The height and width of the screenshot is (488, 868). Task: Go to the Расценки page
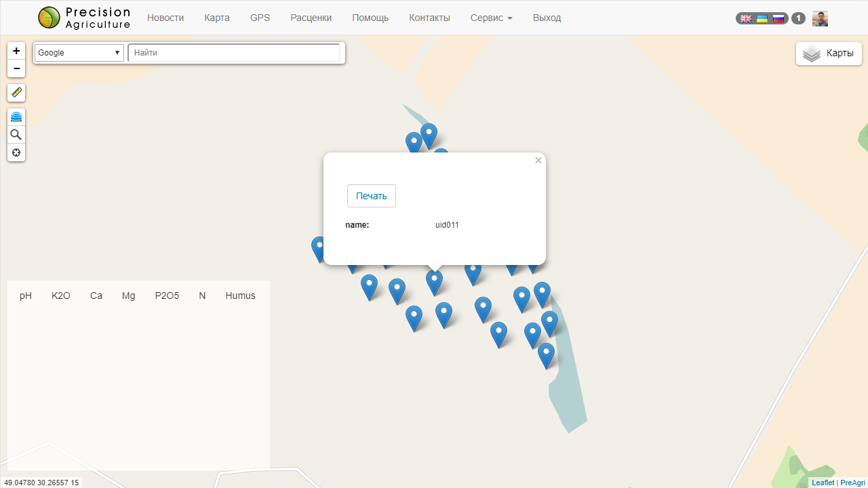pyautogui.click(x=311, y=18)
